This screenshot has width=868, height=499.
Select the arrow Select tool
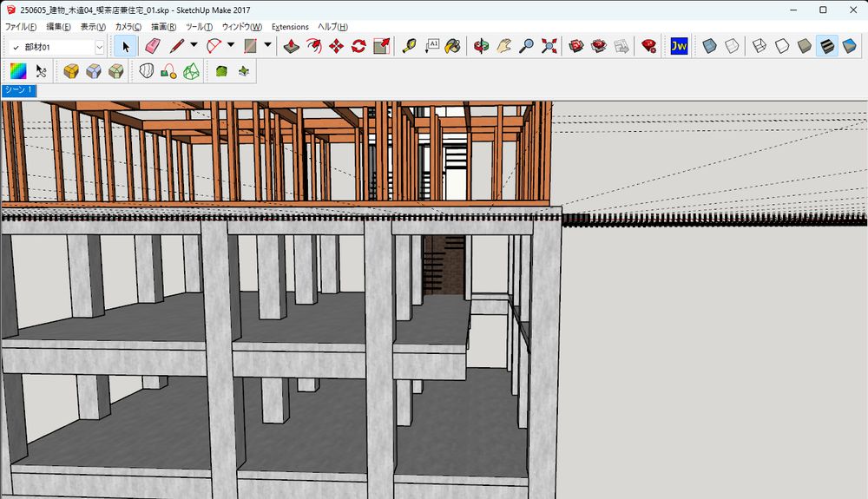tap(126, 46)
